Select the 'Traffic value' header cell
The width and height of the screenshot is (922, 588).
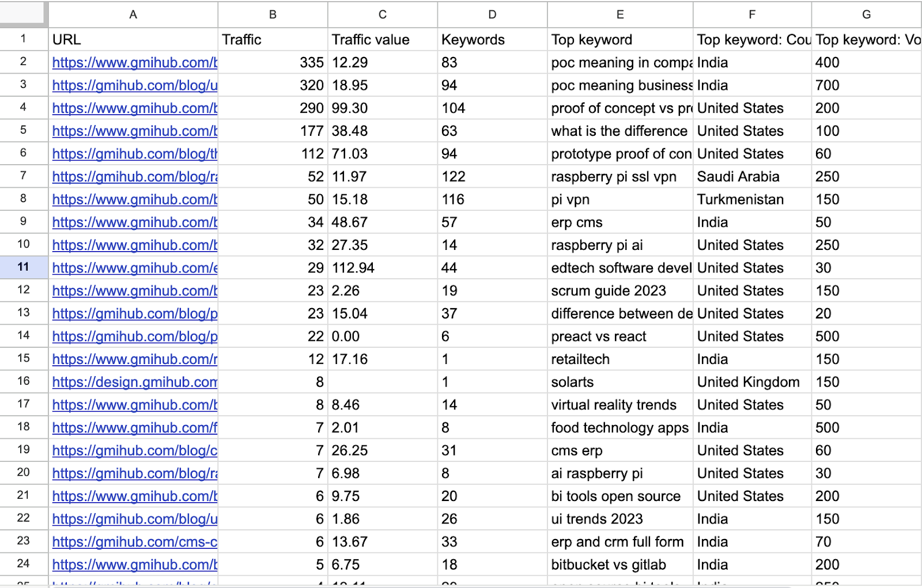pyautogui.click(x=383, y=40)
